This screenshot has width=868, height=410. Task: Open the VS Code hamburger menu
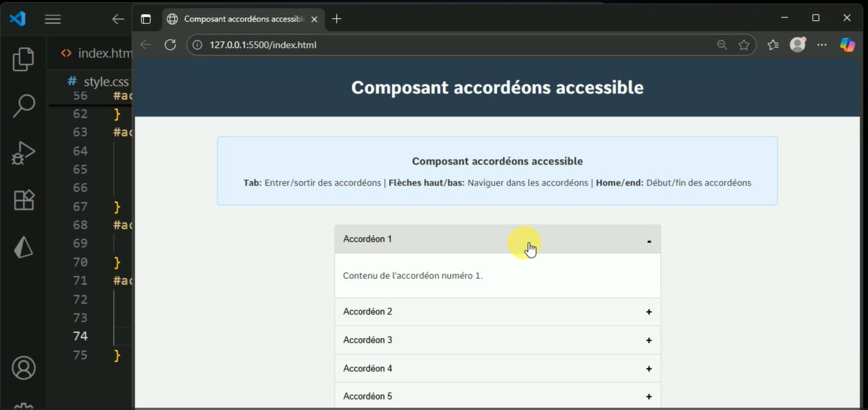pyautogui.click(x=53, y=20)
